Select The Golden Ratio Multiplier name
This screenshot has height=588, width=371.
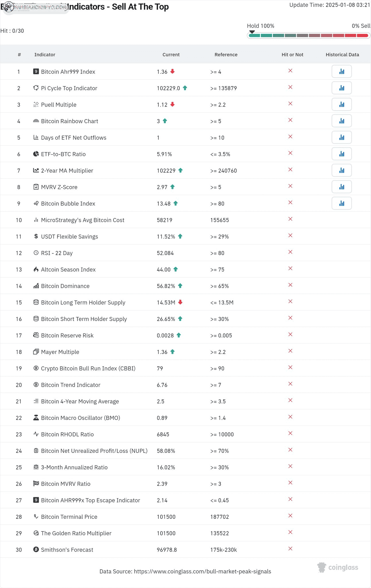[76, 533]
